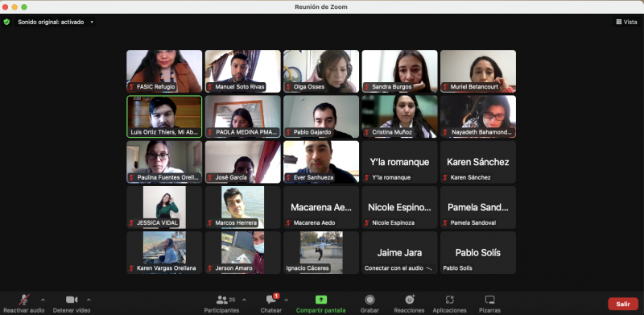Click the Pablo Solís name tile

[x=478, y=252]
